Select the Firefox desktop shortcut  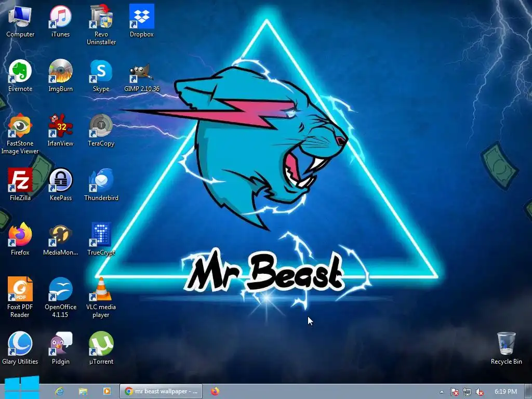[x=20, y=239]
